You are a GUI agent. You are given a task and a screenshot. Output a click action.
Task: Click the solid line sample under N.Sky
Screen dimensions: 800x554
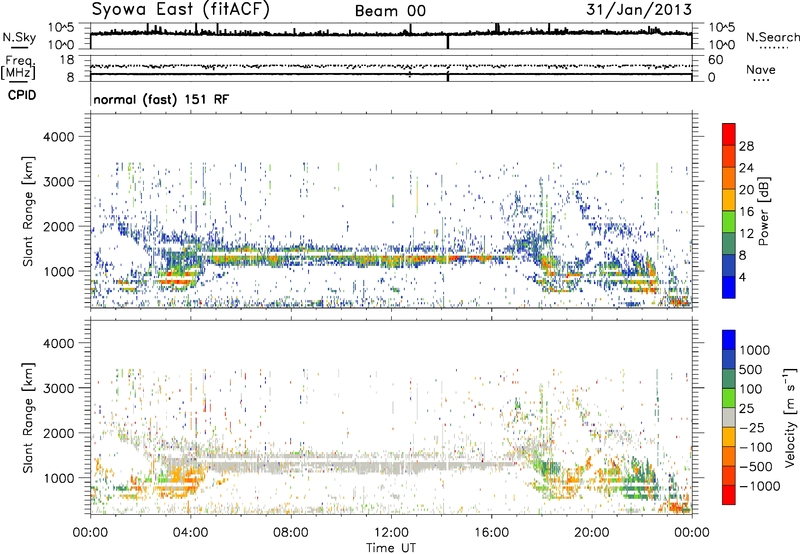19,47
